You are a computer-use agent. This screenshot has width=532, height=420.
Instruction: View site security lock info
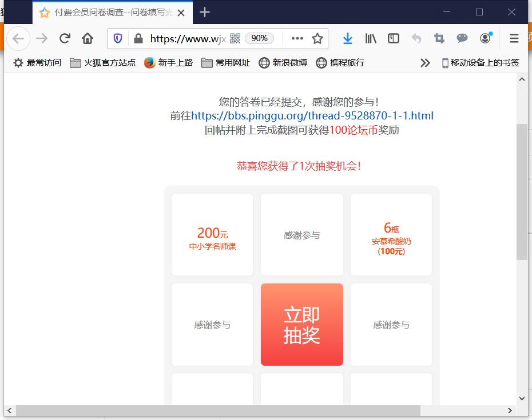(x=138, y=39)
